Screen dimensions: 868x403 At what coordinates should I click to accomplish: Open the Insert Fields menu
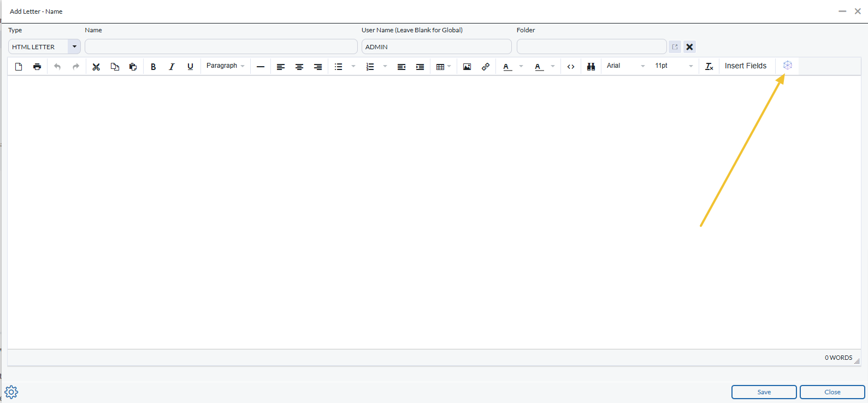coord(746,66)
